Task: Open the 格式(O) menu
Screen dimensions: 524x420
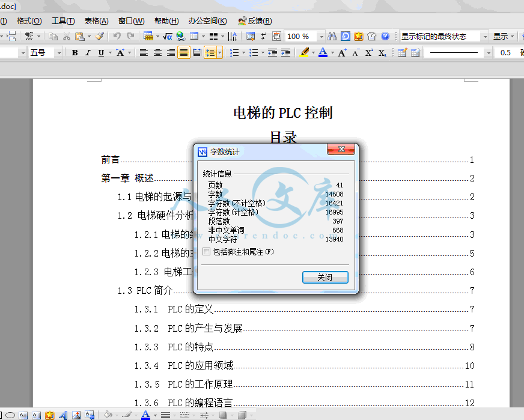Action: click(29, 20)
